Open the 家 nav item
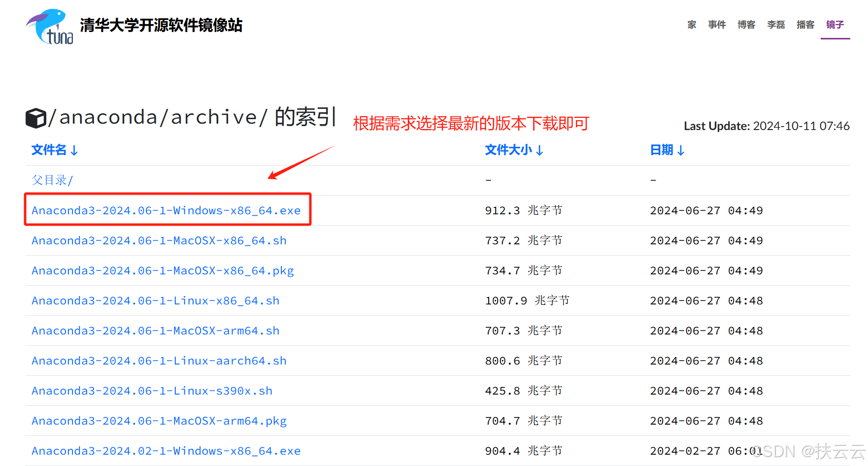This screenshot has height=466, width=868. (x=692, y=25)
